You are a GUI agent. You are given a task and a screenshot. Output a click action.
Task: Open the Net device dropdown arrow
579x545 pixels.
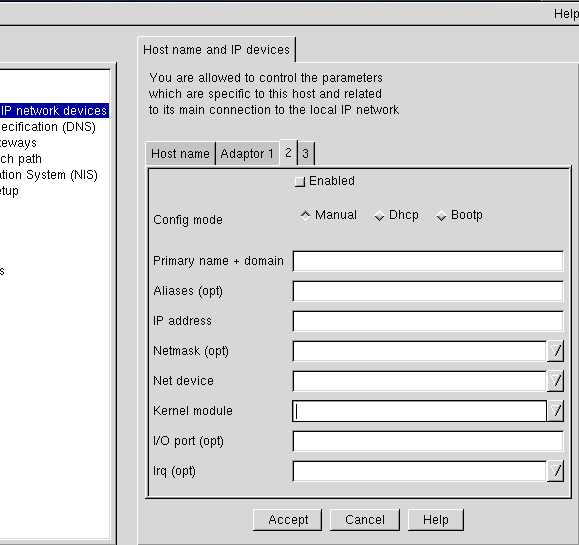pyautogui.click(x=556, y=381)
